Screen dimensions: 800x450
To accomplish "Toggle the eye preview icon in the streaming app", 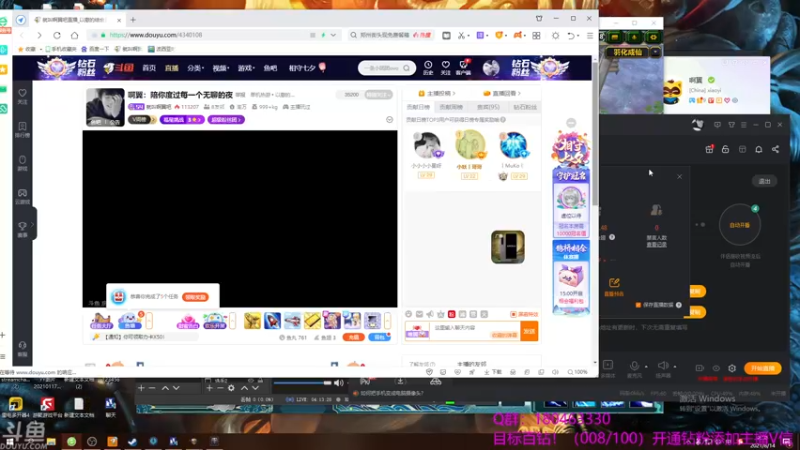I will click(716, 368).
